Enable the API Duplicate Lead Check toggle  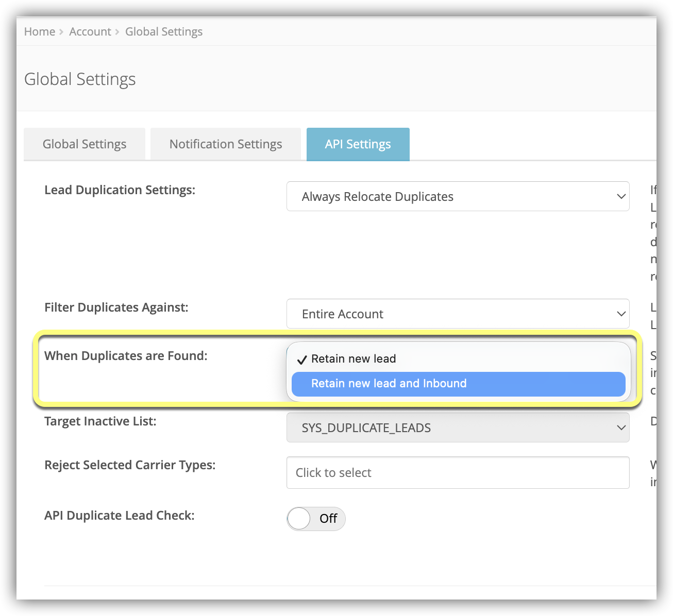(x=315, y=519)
